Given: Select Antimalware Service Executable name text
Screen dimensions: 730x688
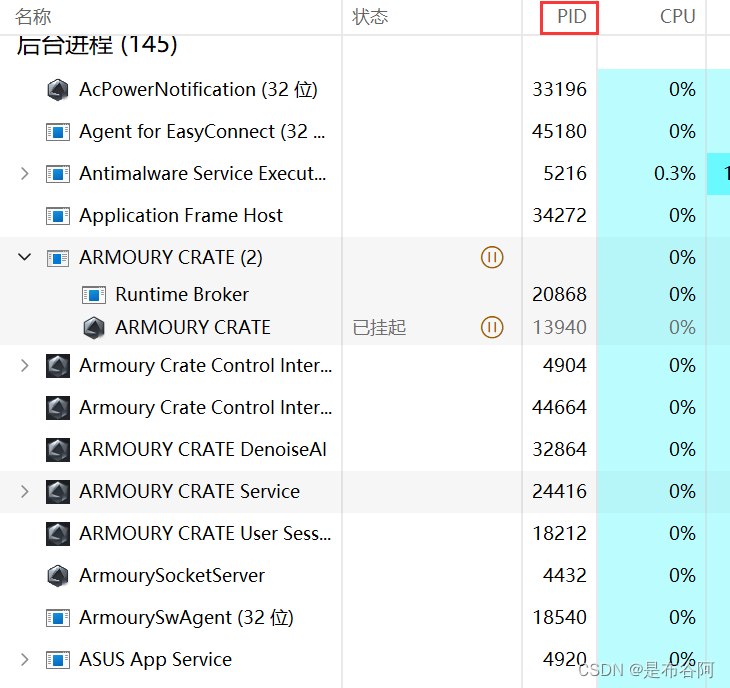Looking at the screenshot, I should (203, 174).
